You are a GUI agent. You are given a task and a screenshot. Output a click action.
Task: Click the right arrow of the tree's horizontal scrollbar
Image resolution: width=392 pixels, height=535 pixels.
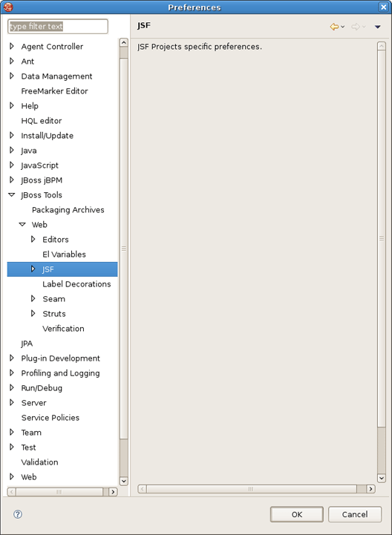[113, 492]
